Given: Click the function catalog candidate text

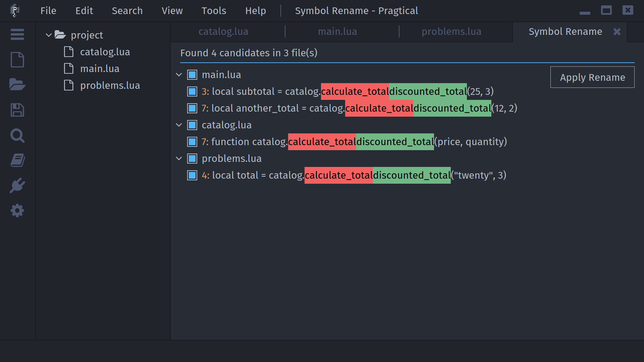Looking at the screenshot, I should pos(354,141).
